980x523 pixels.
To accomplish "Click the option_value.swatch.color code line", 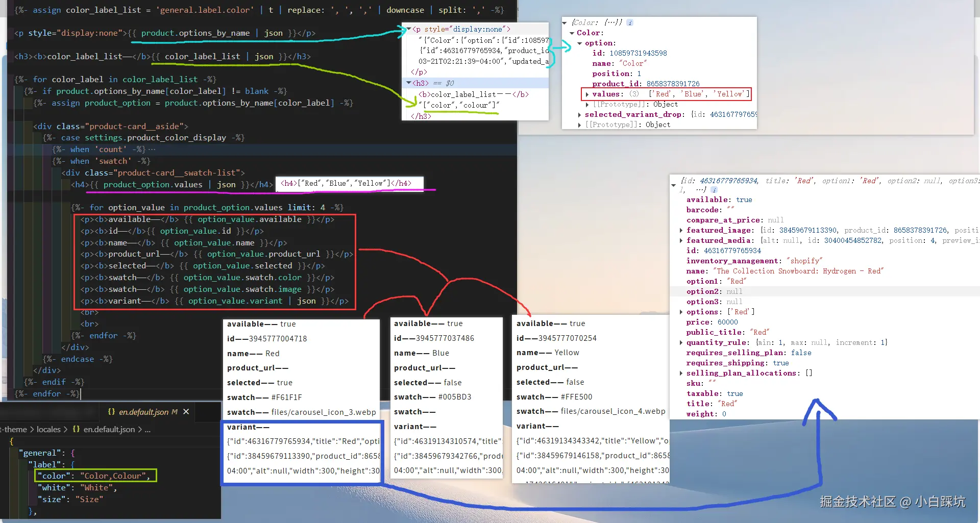I will [x=207, y=278].
